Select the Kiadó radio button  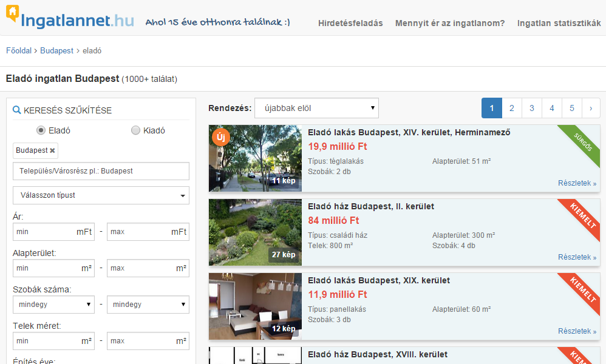(135, 130)
